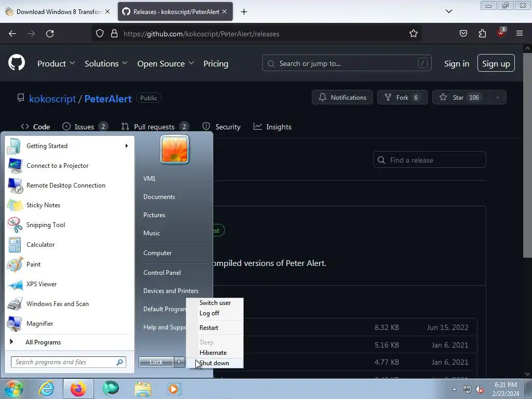Click the Windows Start orb

[x=14, y=389]
